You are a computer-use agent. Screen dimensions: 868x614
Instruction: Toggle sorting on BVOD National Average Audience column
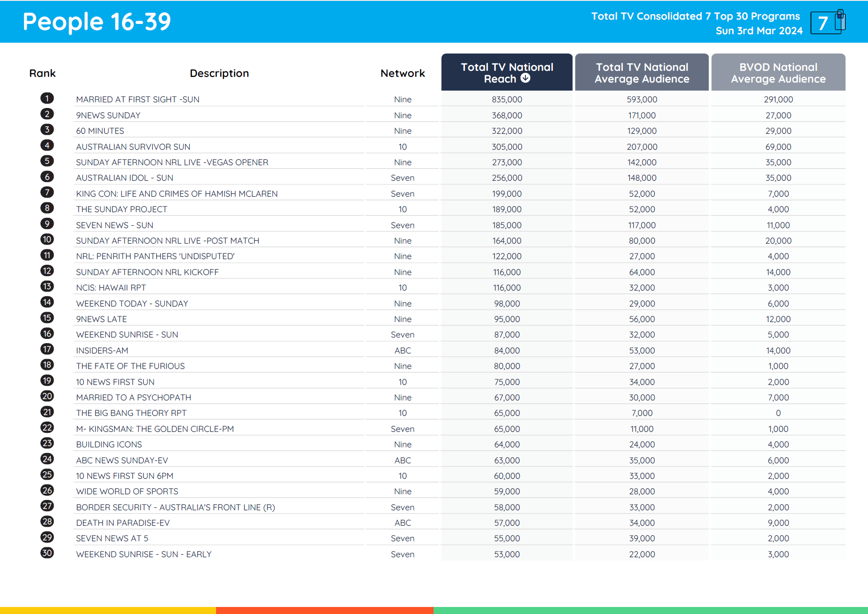[x=778, y=73]
